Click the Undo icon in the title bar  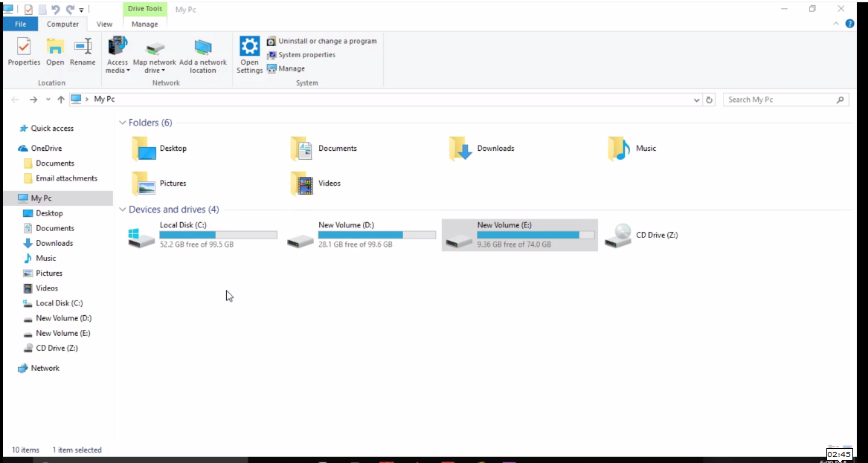tap(55, 10)
